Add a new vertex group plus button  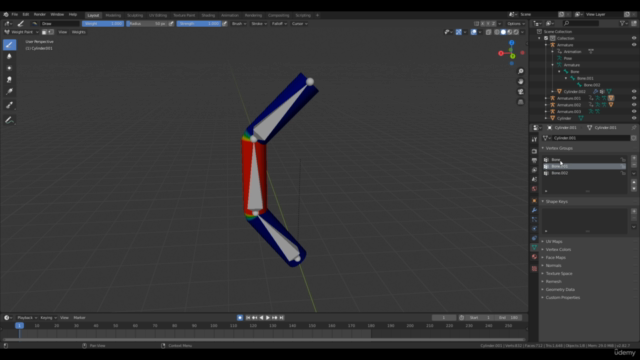634,158
